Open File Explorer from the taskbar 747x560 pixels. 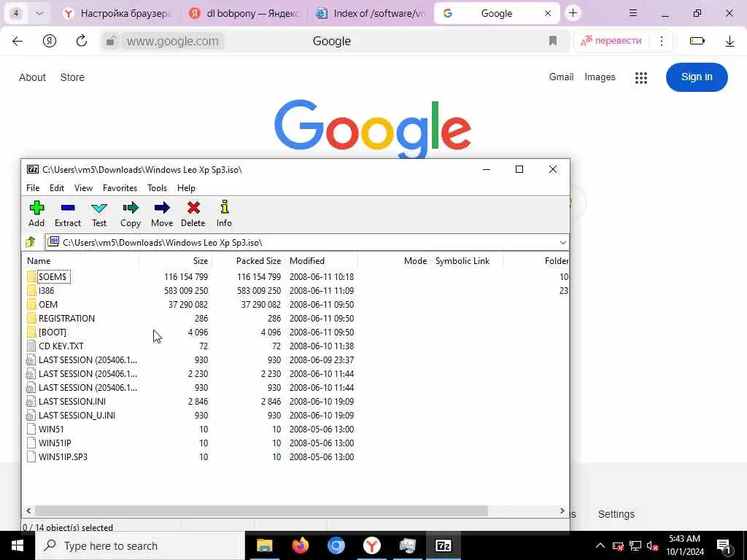264,545
